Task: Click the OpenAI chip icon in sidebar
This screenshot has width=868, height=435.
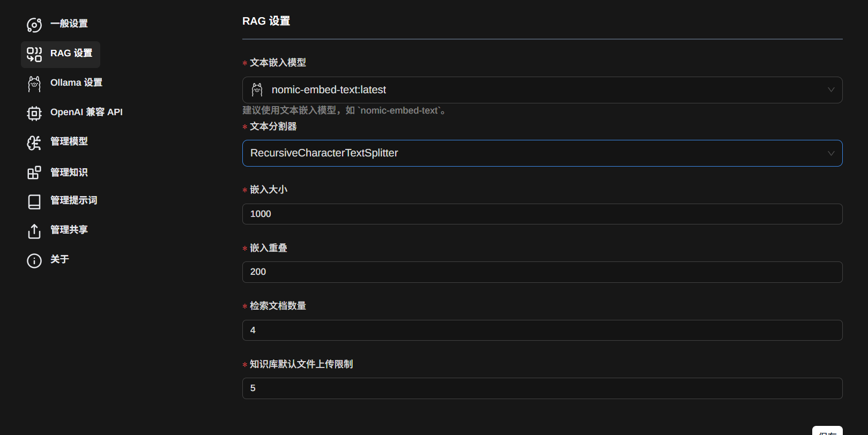Action: click(x=34, y=114)
